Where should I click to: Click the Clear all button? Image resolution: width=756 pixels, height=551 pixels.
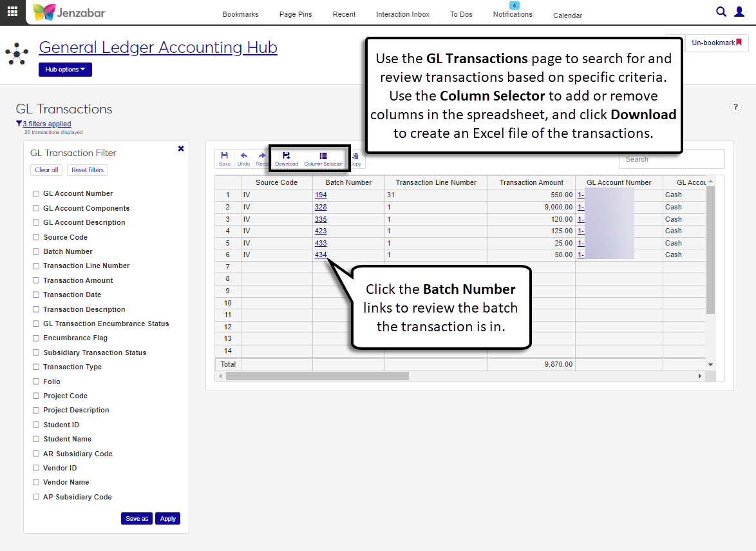(x=46, y=170)
